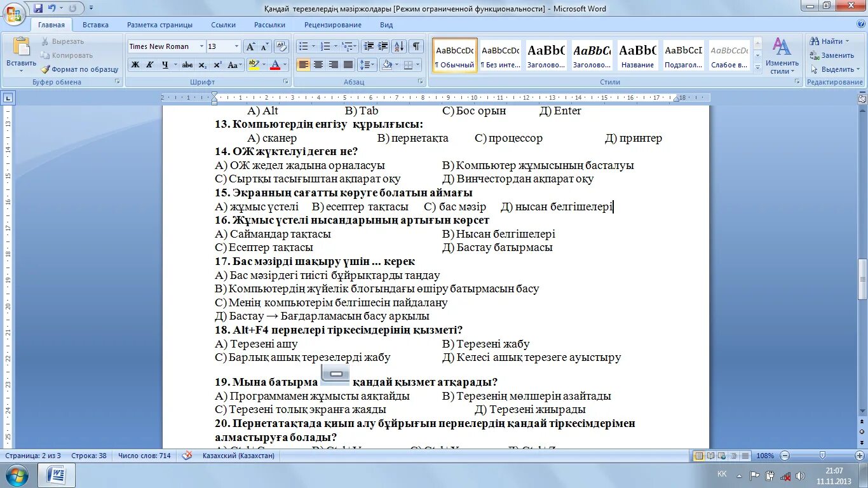This screenshot has height=488, width=868.
Task: Open font name Times New Roman dropdown
Action: click(x=202, y=46)
